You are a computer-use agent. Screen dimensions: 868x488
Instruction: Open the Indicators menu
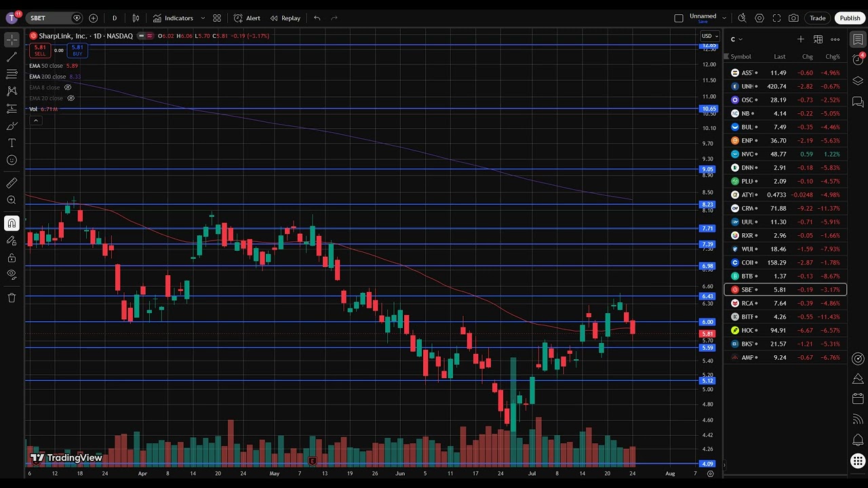(x=173, y=18)
